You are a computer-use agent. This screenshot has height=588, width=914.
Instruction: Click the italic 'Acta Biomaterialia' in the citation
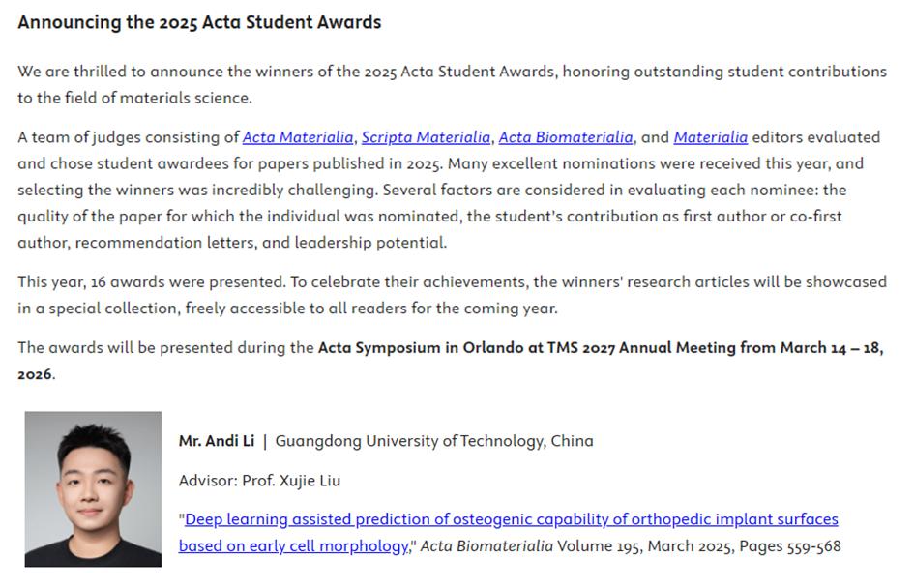(x=486, y=546)
